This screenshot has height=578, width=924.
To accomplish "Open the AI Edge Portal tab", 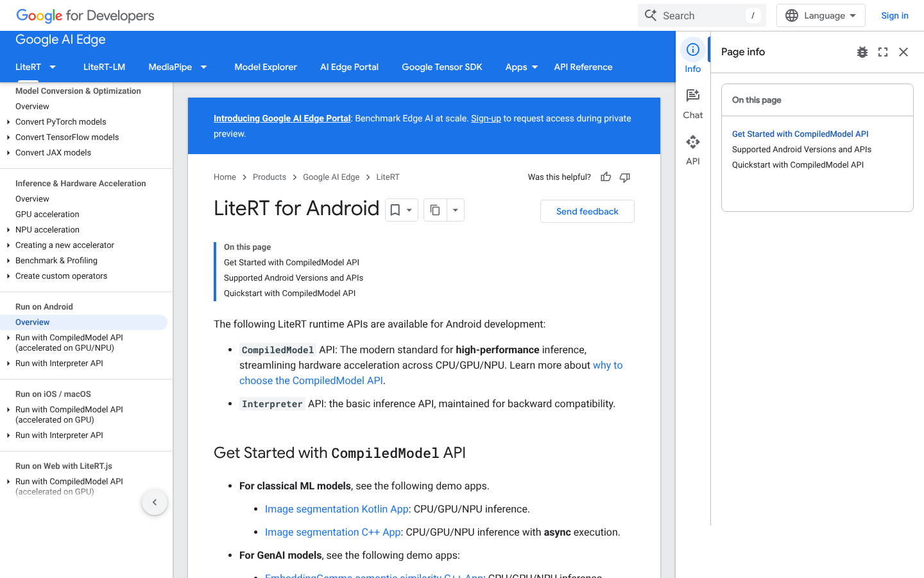I will [x=349, y=67].
